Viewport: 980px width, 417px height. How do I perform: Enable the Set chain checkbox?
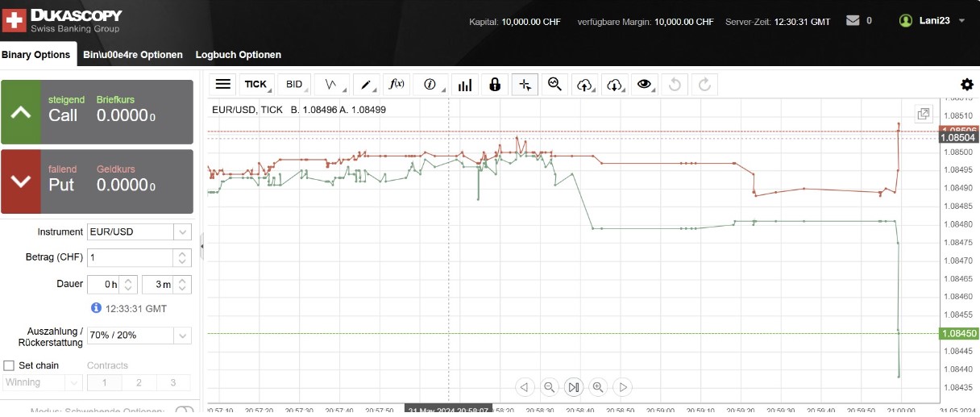[x=10, y=365]
